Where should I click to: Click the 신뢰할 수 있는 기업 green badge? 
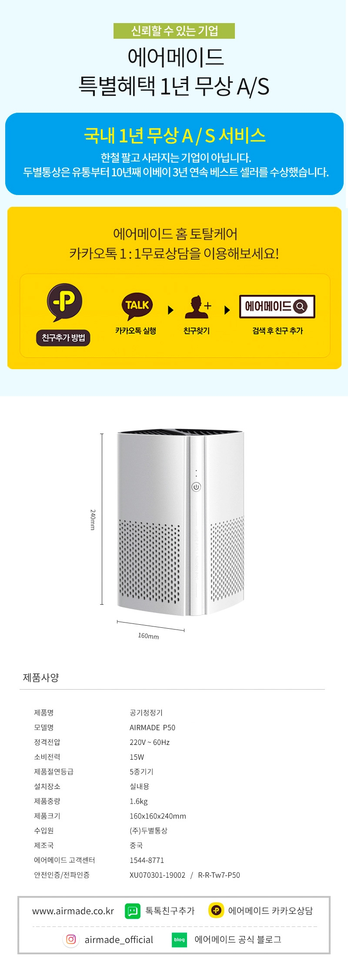click(x=174, y=31)
